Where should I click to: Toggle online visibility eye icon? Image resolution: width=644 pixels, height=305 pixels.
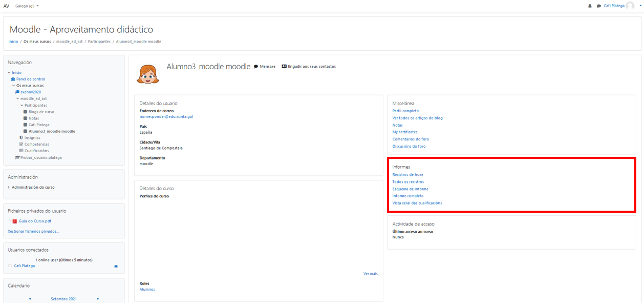pyautogui.click(x=116, y=267)
